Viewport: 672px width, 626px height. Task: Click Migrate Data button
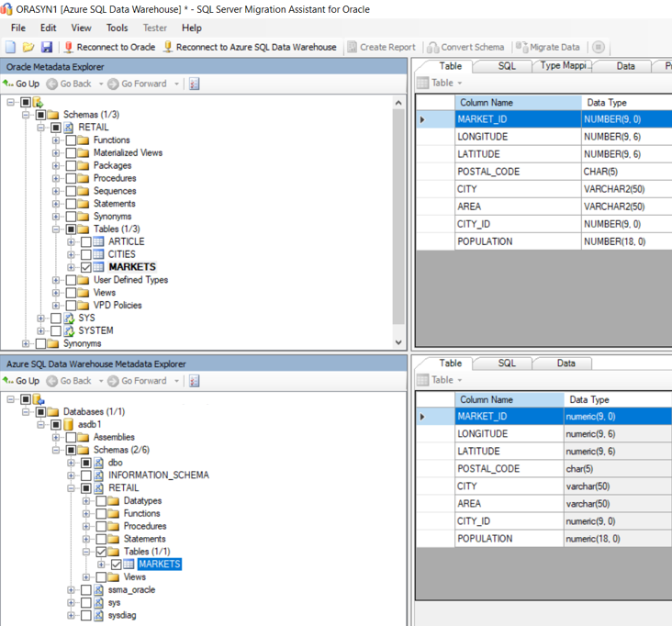(x=548, y=47)
